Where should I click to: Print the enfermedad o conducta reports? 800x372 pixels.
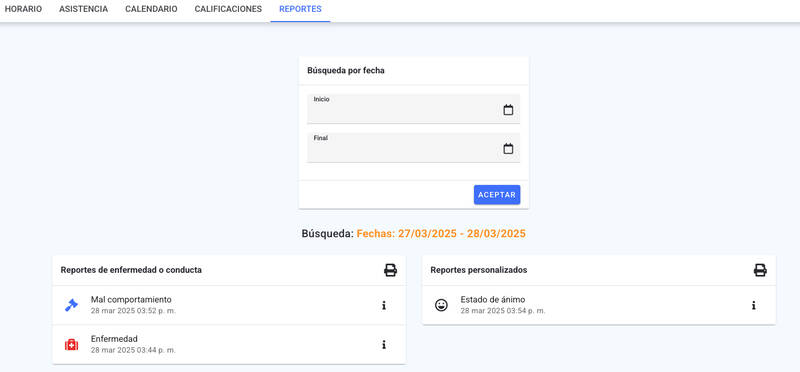(390, 270)
